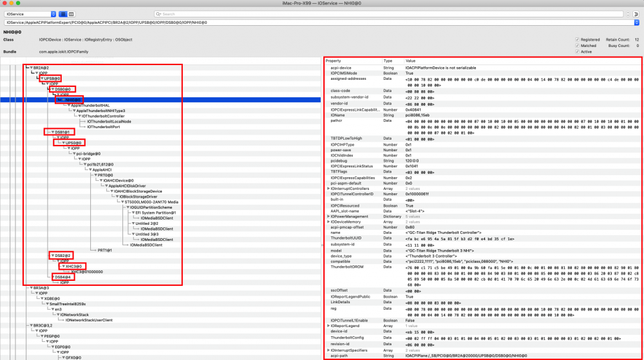Select the Untitled 2@2 partition entry
The image size is (644, 360).
(x=147, y=223)
